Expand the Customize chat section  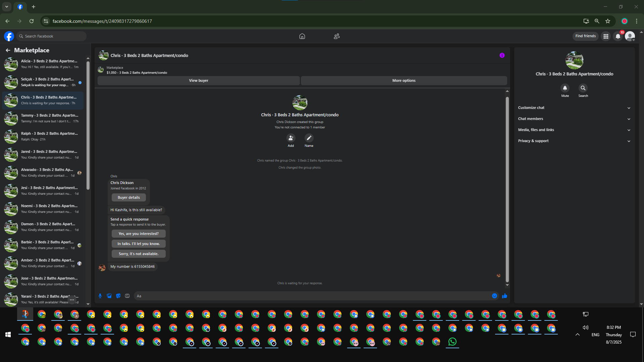pyautogui.click(x=574, y=108)
